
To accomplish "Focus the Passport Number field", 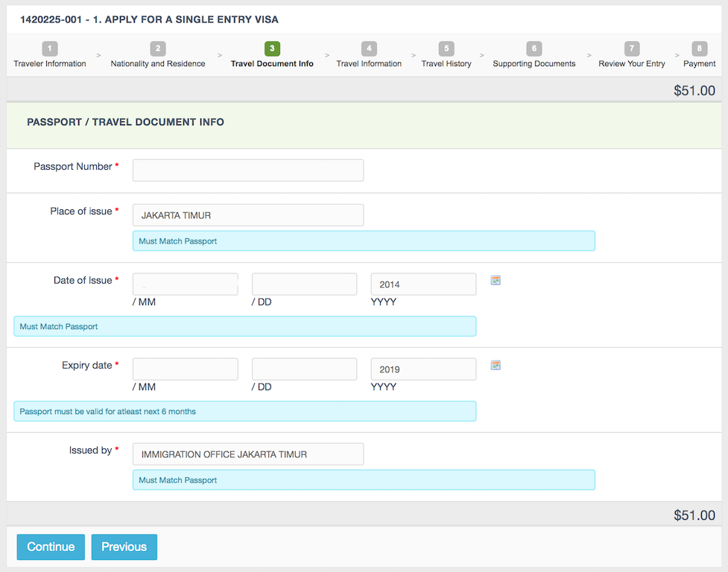I will tap(248, 170).
